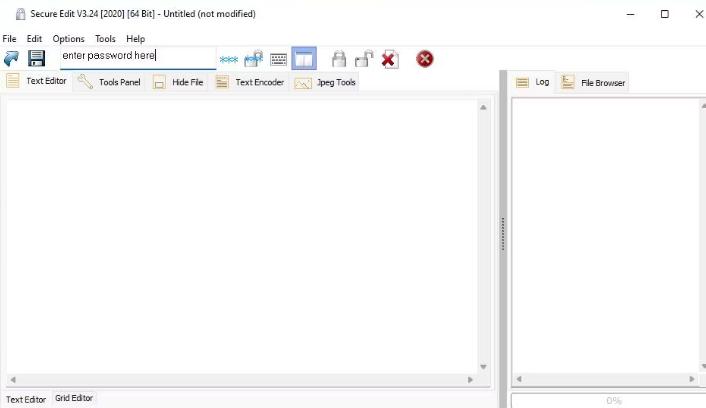Click the padlock icon in title bar
The image size is (706, 408).
click(x=20, y=14)
